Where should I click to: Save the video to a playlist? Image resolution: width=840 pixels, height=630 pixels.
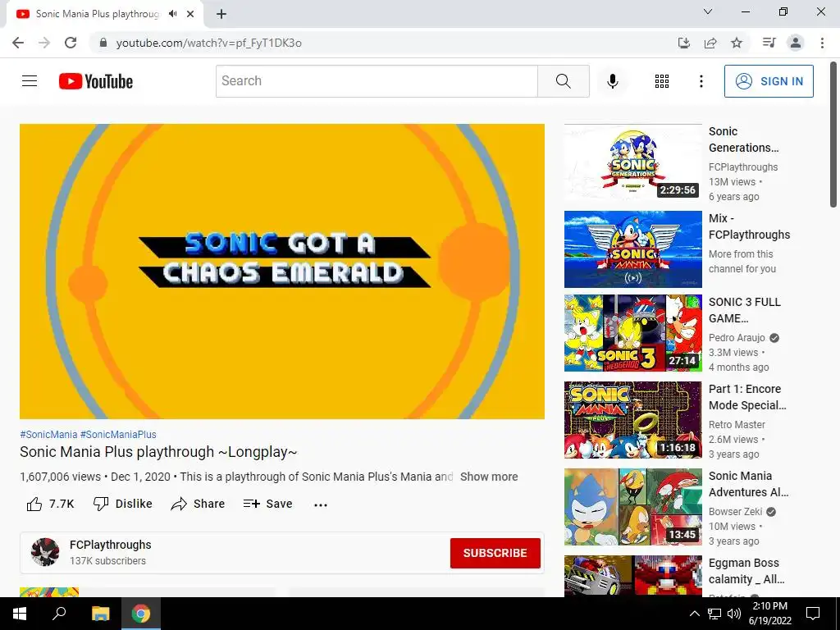pyautogui.click(x=267, y=504)
